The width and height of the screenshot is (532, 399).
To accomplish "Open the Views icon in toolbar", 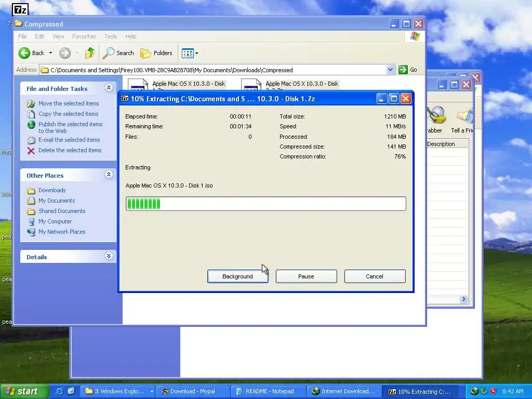I will 187,53.
